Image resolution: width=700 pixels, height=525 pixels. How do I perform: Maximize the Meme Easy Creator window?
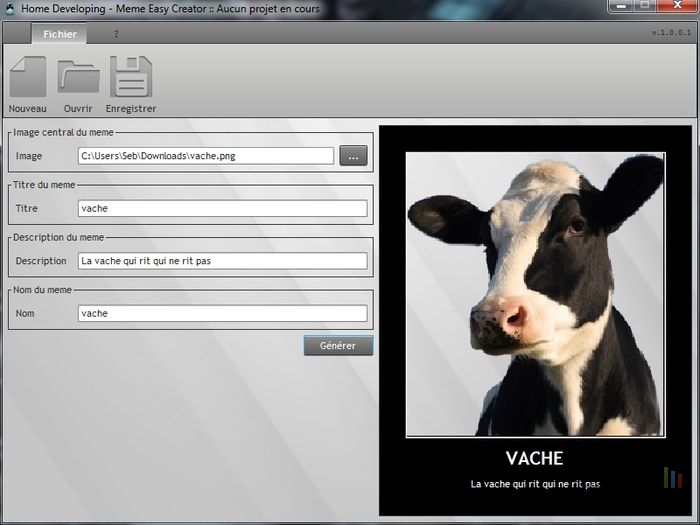point(644,6)
